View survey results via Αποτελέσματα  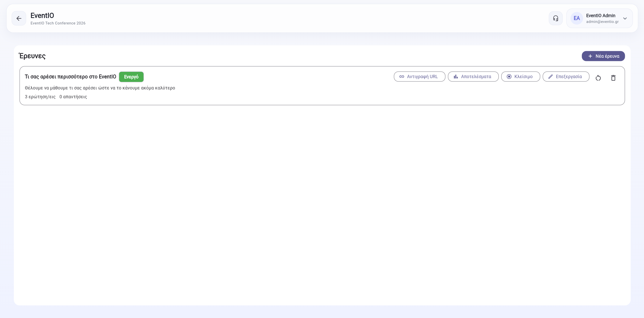click(473, 77)
